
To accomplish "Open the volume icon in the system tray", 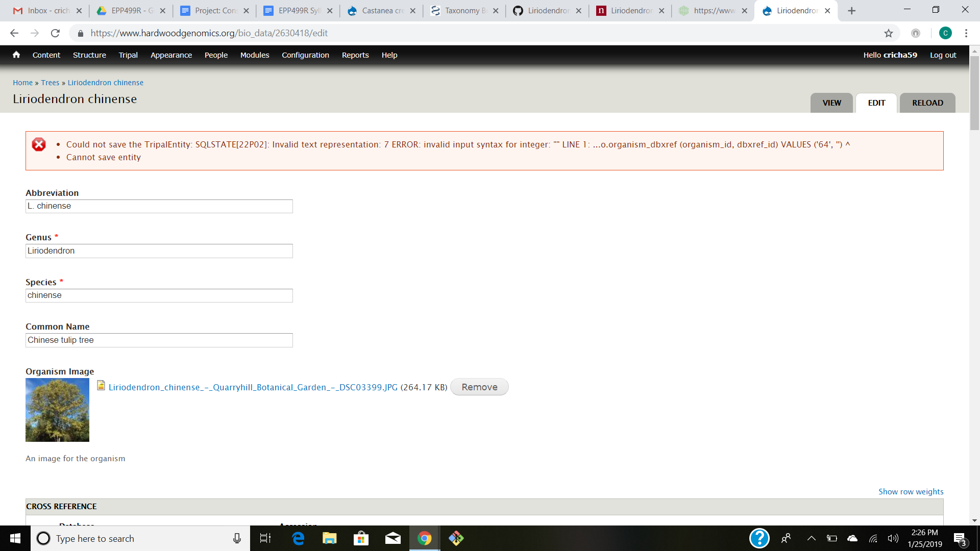I will pos(893,538).
